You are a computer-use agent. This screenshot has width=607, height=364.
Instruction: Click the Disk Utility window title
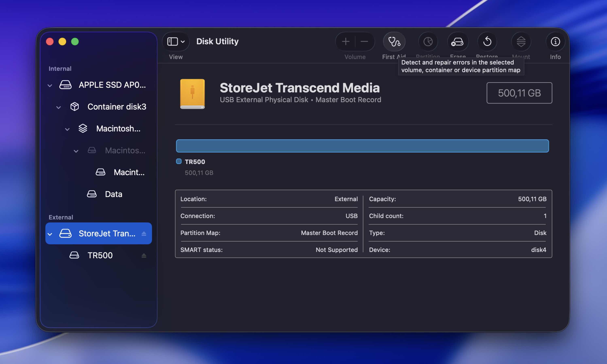[217, 41]
